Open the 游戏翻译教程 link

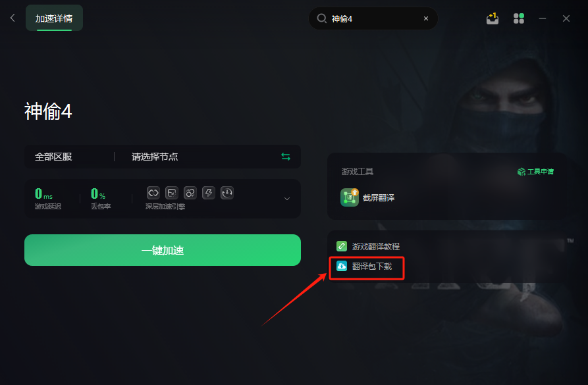[x=368, y=246]
